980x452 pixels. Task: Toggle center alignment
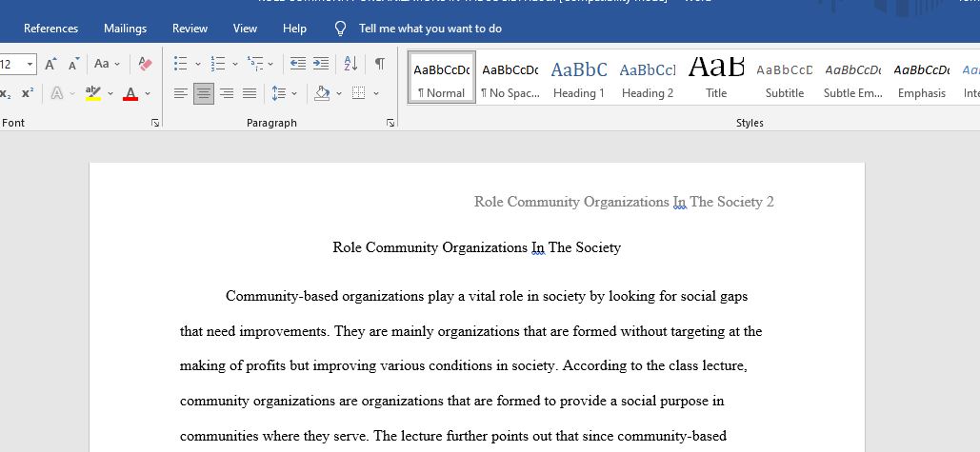(x=204, y=93)
